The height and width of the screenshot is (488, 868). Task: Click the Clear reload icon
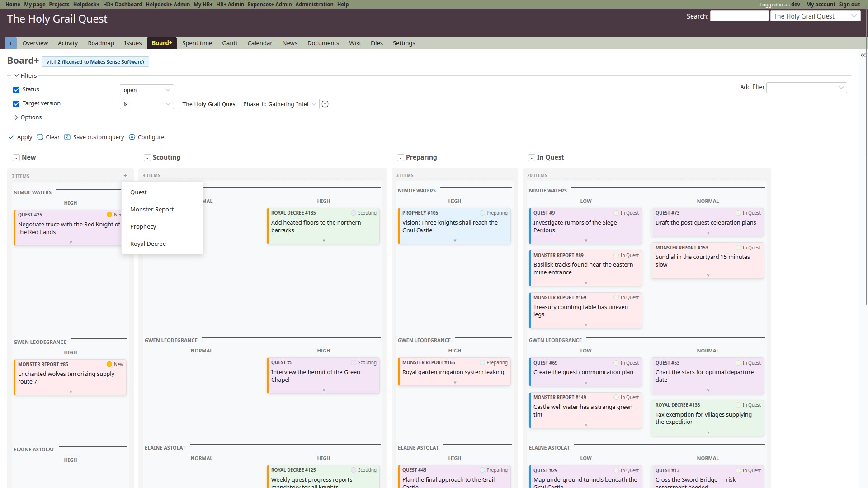(40, 137)
